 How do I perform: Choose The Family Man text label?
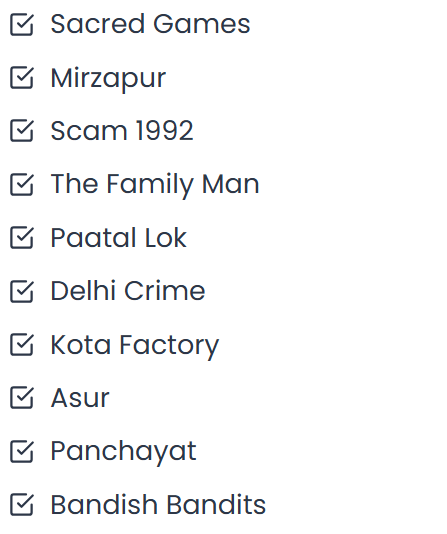(x=155, y=185)
